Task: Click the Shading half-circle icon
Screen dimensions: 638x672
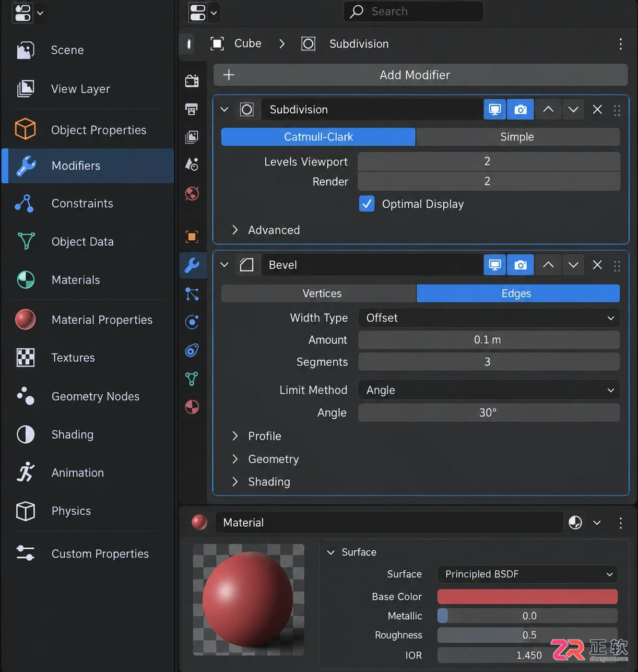Action: [x=26, y=434]
